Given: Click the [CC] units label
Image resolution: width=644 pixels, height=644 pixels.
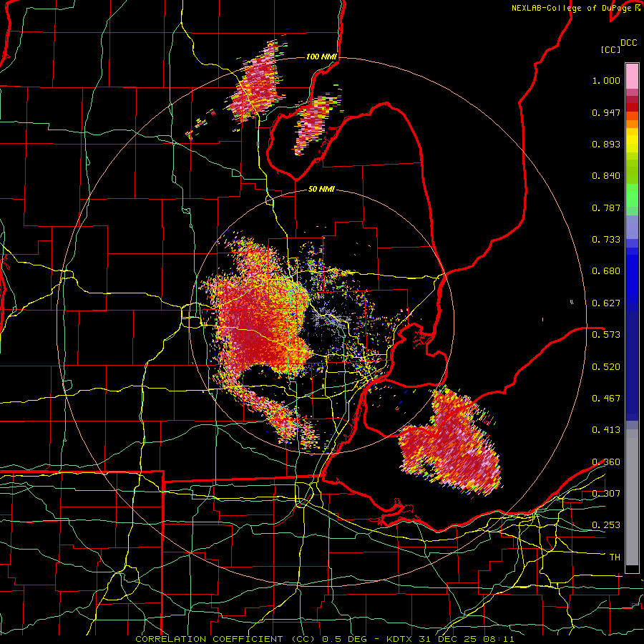Looking at the screenshot, I should [610, 49].
